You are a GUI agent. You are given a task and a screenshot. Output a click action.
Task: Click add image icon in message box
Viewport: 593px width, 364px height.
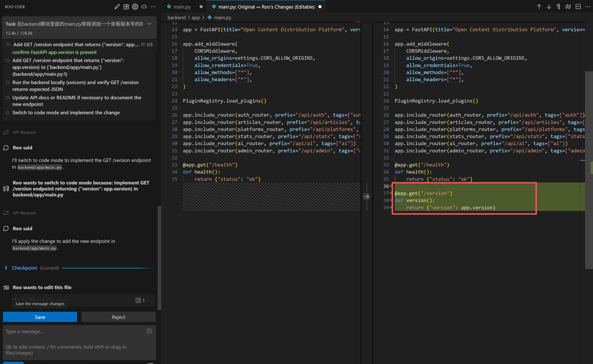(x=149, y=331)
